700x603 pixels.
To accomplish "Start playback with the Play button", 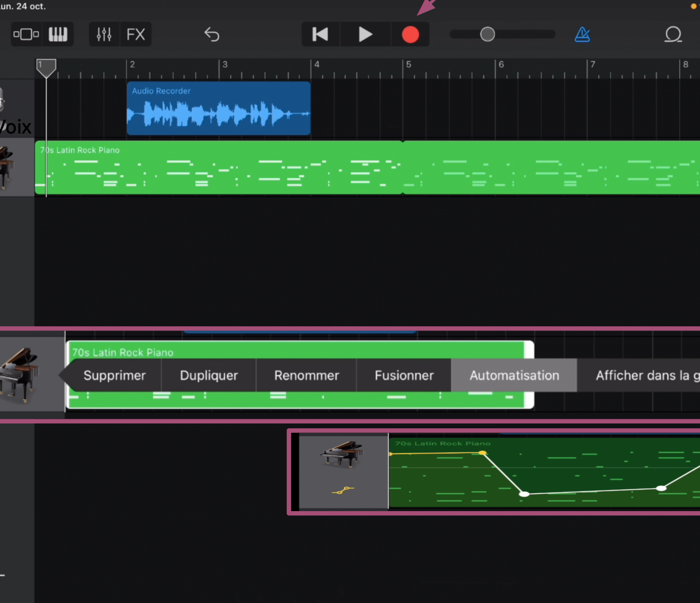I will [365, 34].
